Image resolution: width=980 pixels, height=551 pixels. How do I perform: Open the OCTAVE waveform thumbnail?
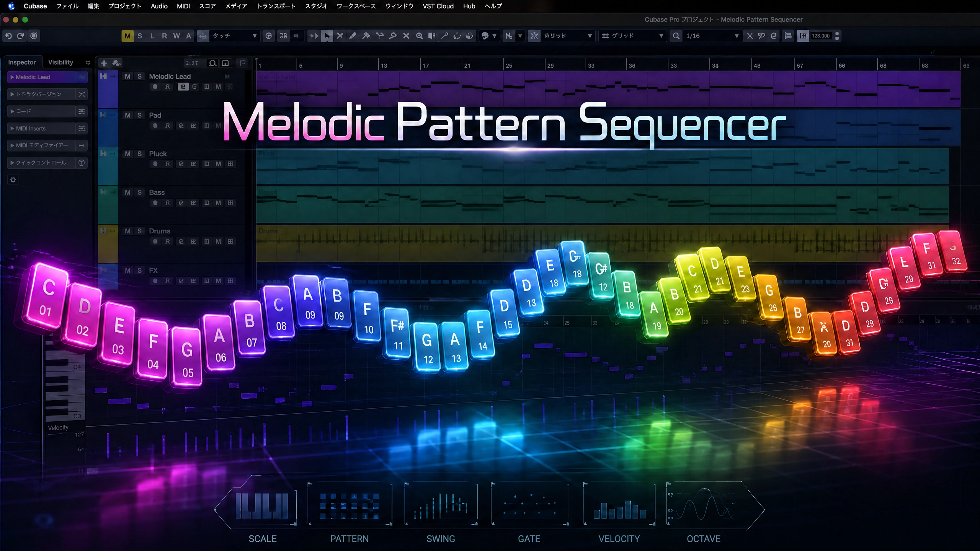[704, 505]
